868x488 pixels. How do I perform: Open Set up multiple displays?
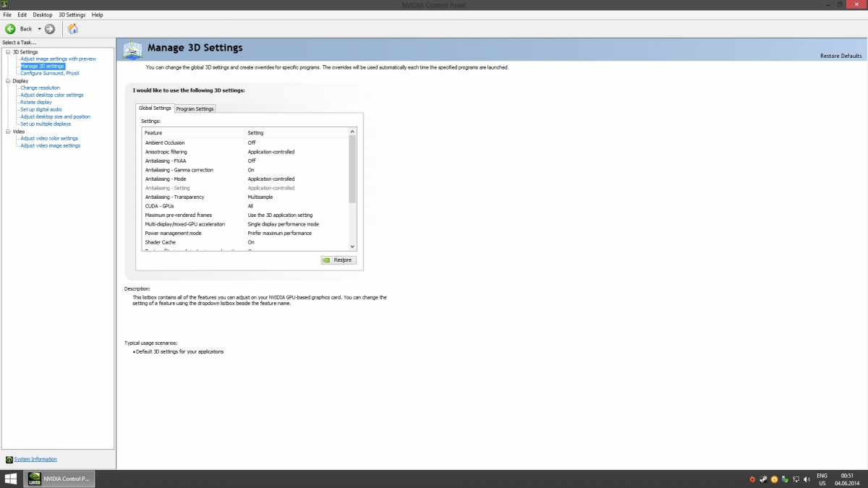pyautogui.click(x=46, y=124)
